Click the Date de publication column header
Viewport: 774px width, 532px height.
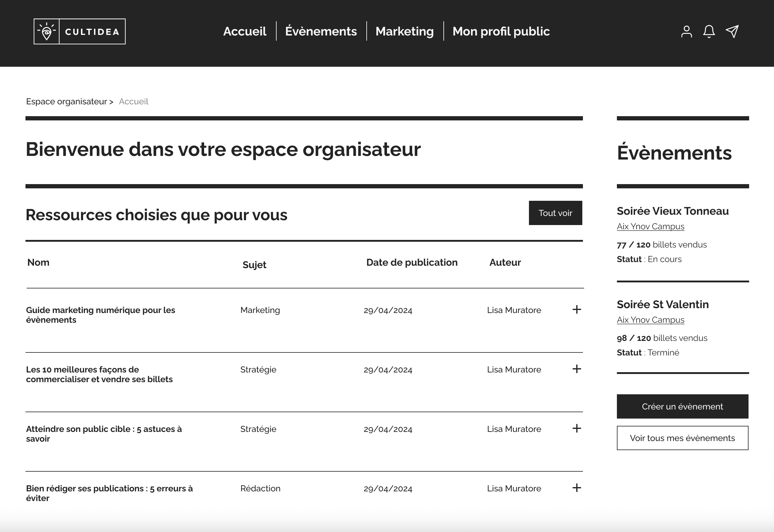pos(412,262)
